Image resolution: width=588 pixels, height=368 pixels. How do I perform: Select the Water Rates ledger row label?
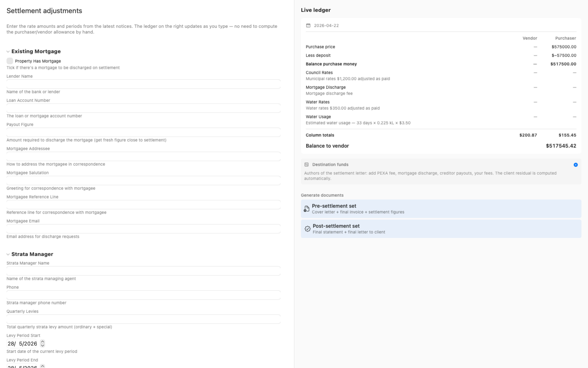click(x=317, y=102)
